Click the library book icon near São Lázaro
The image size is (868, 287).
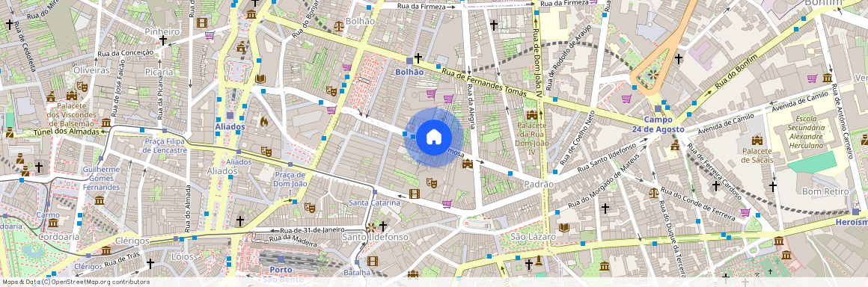564,227
